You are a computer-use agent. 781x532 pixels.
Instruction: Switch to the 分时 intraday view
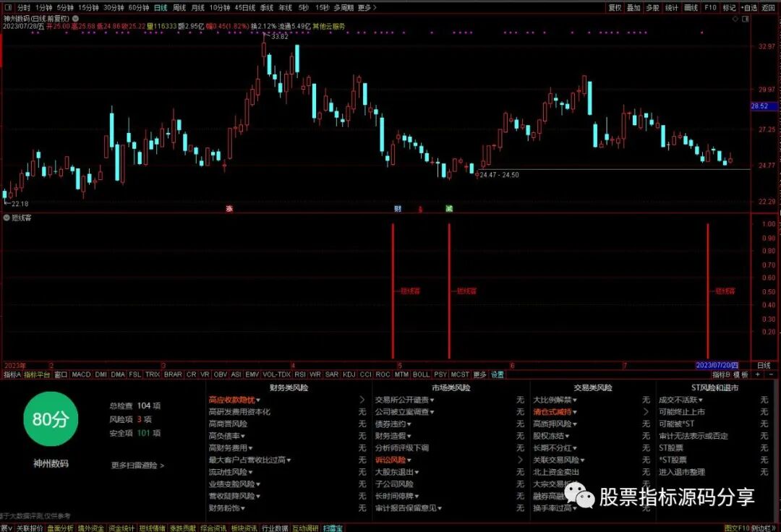tap(23, 7)
